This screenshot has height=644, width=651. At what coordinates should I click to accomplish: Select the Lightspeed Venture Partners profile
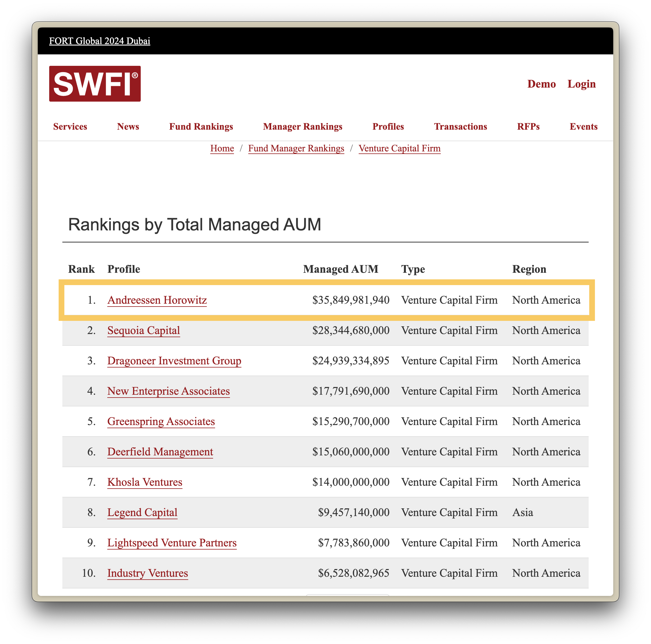(172, 543)
